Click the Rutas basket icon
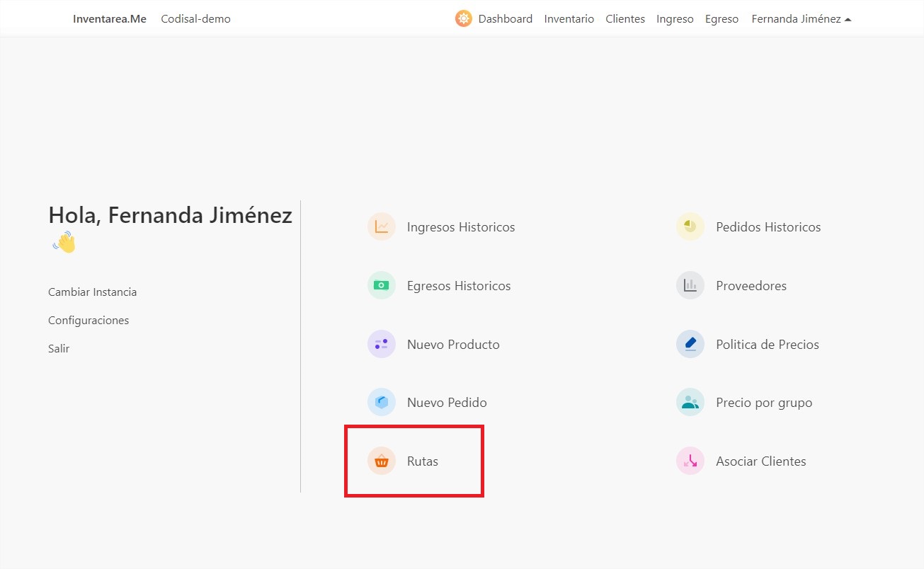The image size is (924, 569). coord(382,461)
